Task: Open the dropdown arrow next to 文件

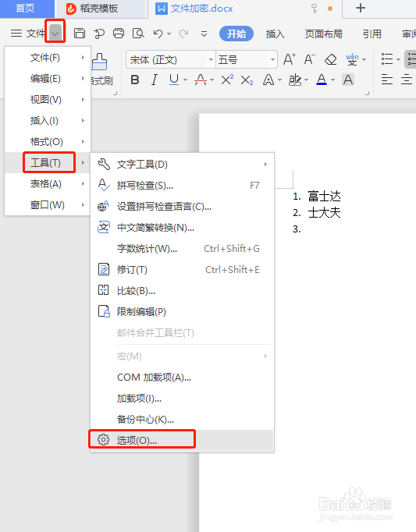Action: pos(55,34)
